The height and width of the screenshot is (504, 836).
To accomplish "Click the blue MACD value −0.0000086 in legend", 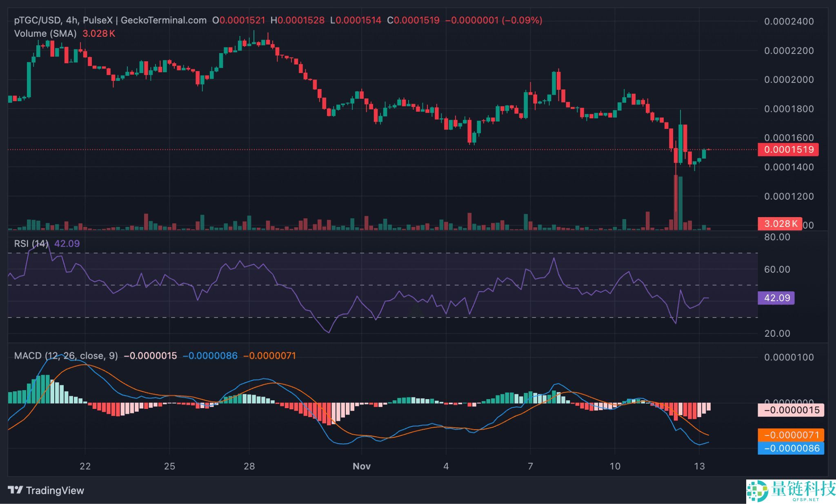I will [210, 356].
